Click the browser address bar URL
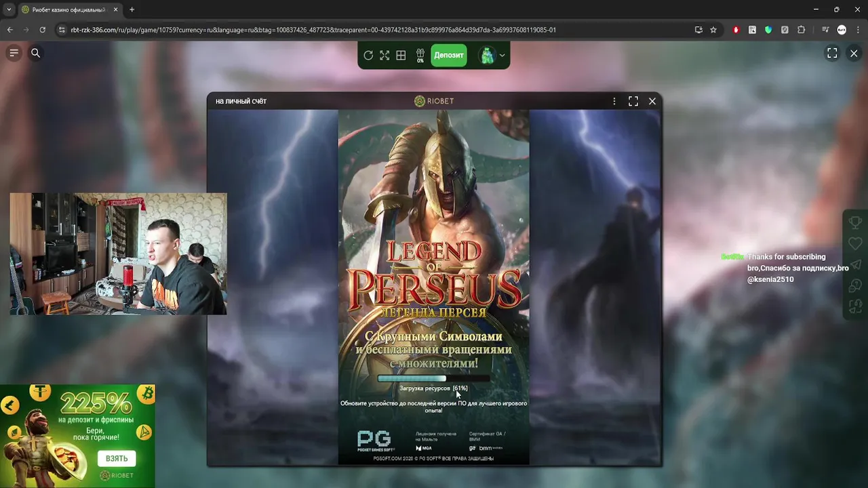Screen dimensions: 868x488 (x=313, y=30)
